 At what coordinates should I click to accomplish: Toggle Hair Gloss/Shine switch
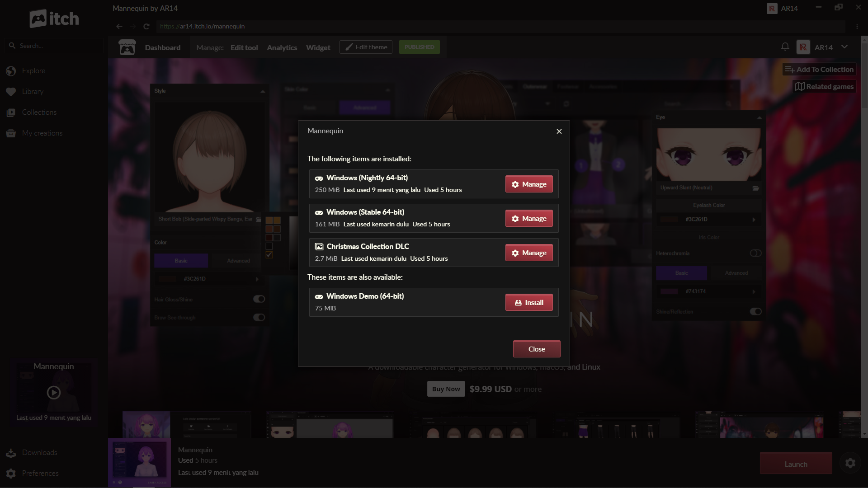click(x=259, y=299)
